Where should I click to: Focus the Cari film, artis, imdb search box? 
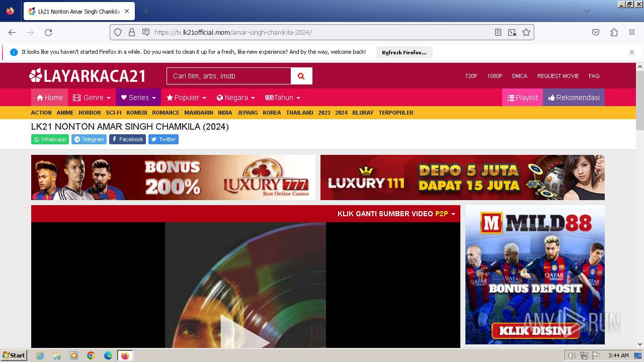pyautogui.click(x=229, y=76)
